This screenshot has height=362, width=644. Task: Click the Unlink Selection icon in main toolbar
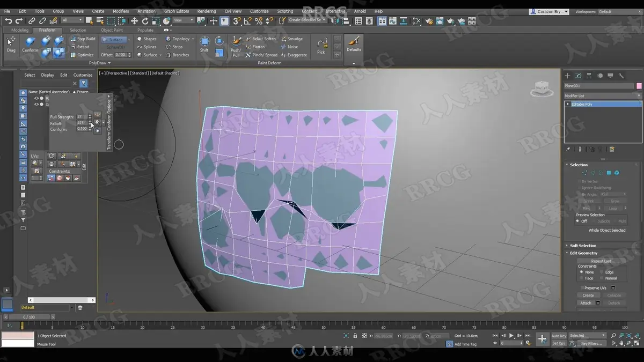tap(42, 20)
